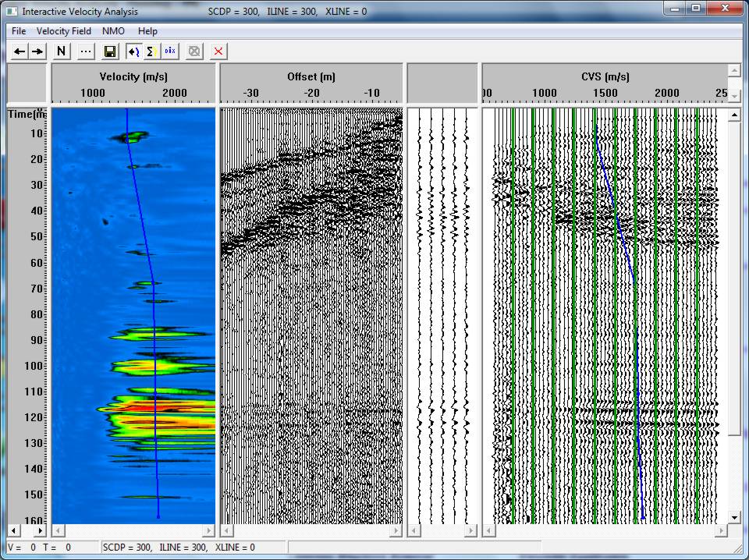Click the CVS header scroll-up arrow
749x560 pixels.
click(735, 71)
